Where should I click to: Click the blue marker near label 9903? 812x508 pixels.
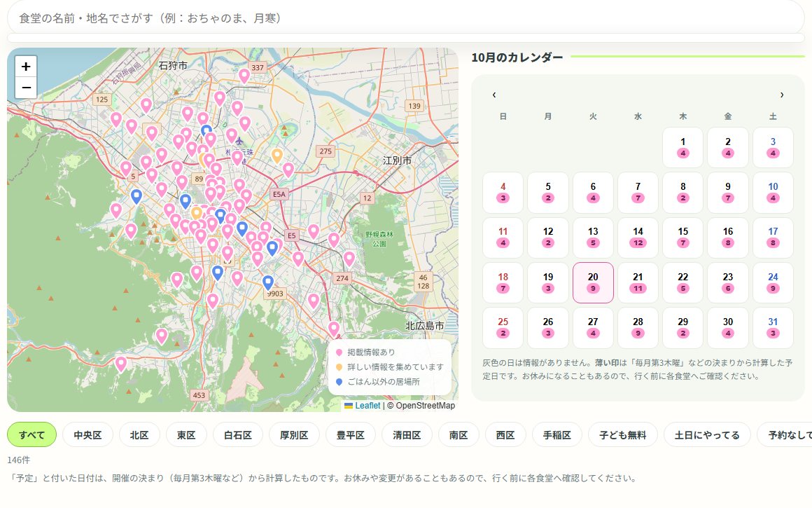(267, 282)
